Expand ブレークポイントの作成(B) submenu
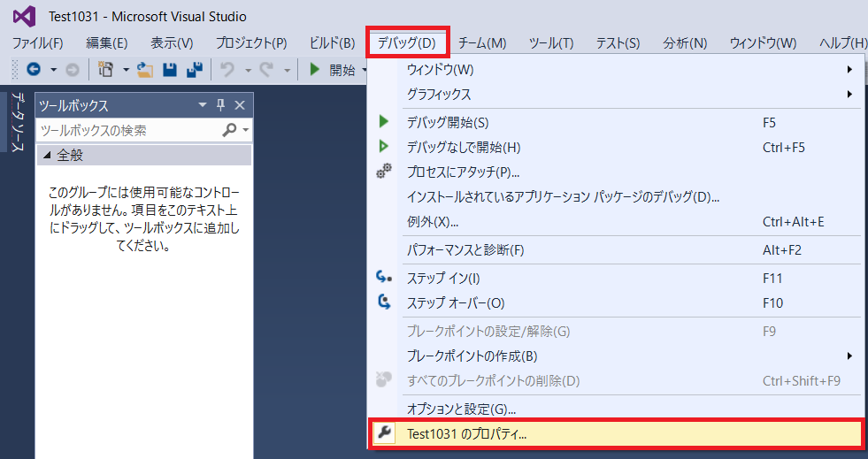This screenshot has width=868, height=459. tap(616, 356)
